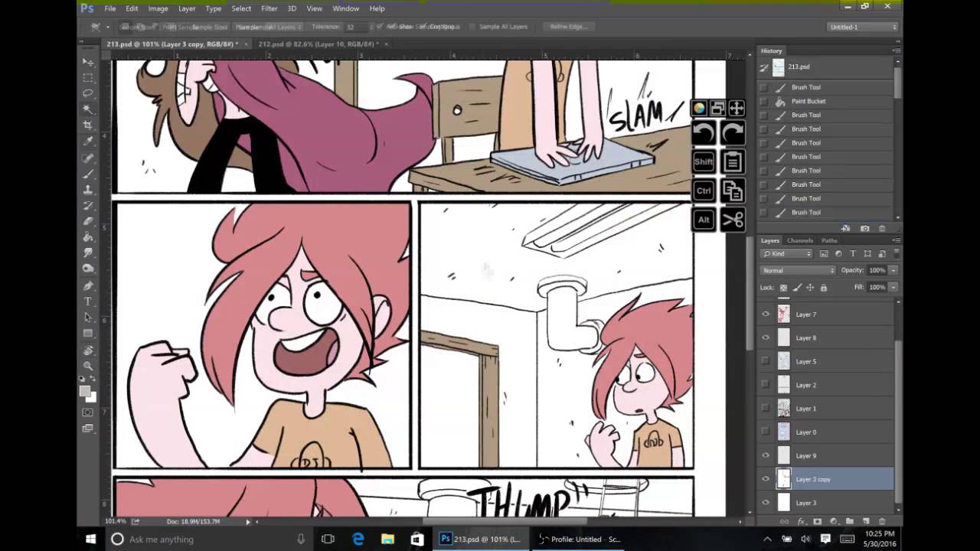This screenshot has height=551, width=980.
Task: Click the Ctrl key overlay button
Action: (x=704, y=191)
